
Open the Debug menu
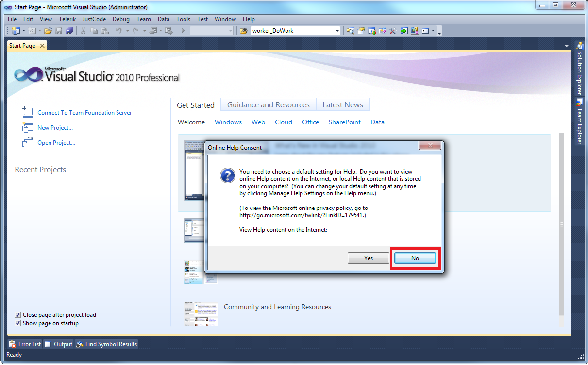[x=121, y=19]
